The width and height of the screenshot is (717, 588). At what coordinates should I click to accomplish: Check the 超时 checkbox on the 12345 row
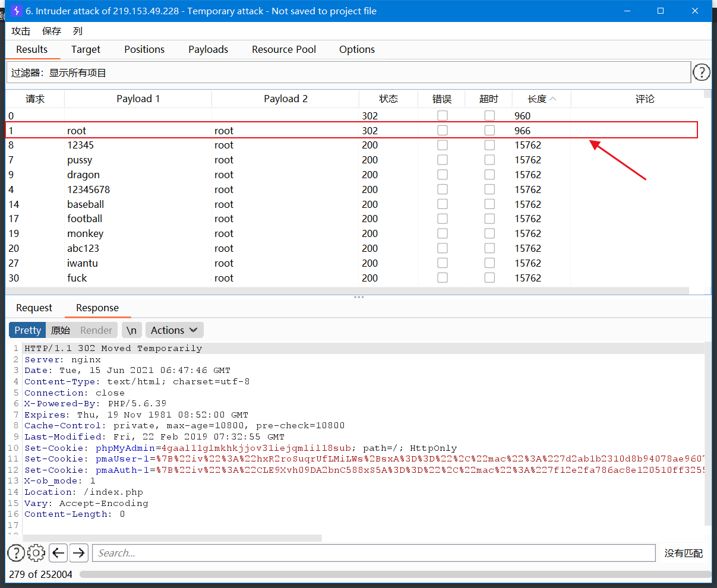click(488, 145)
